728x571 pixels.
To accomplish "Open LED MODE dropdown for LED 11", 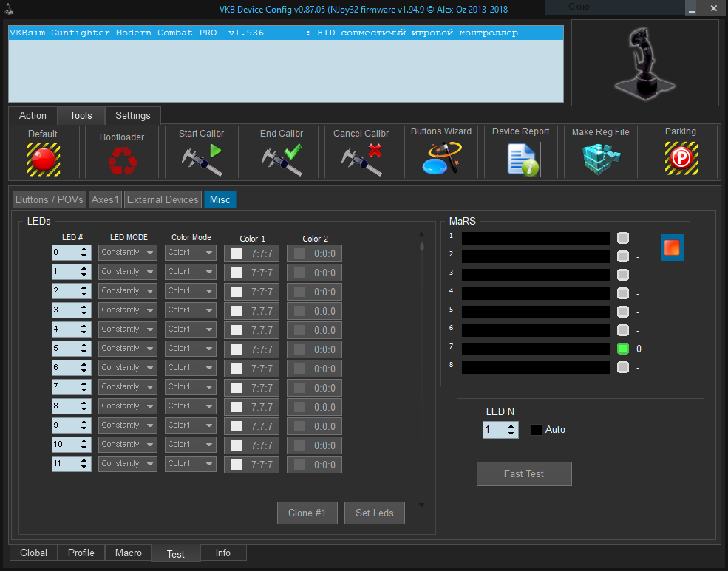I will [128, 464].
